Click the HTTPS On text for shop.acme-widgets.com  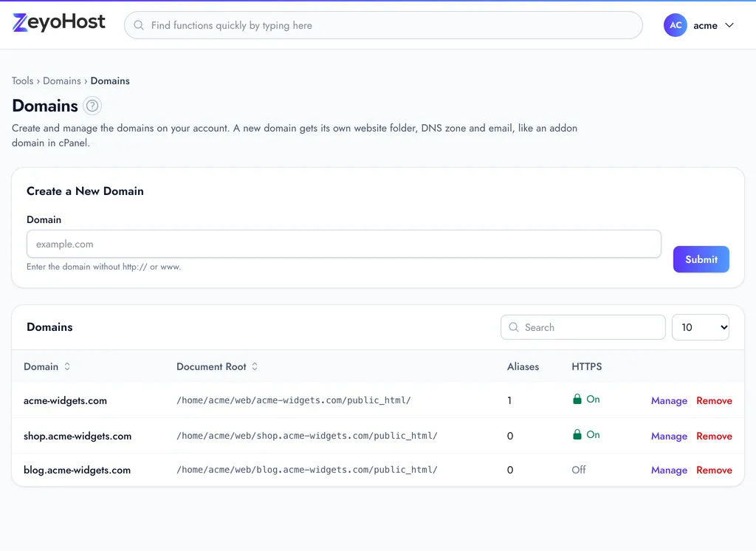tap(593, 434)
